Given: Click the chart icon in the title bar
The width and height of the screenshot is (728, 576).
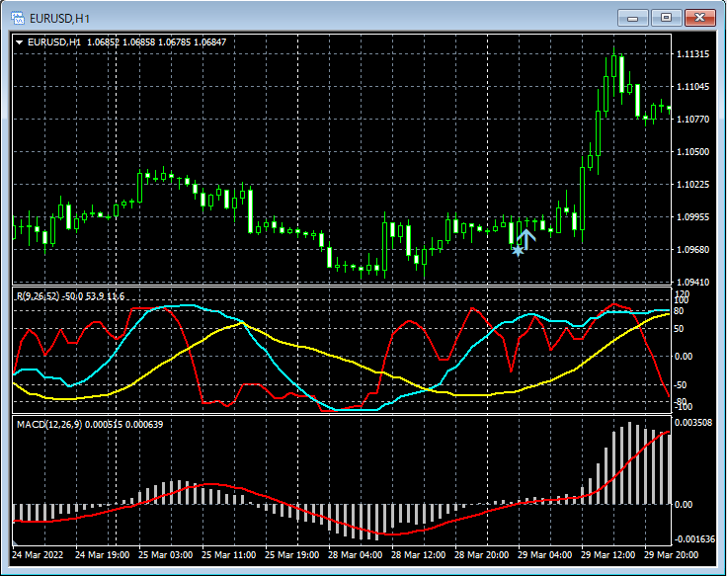Looking at the screenshot, I should tap(17, 18).
